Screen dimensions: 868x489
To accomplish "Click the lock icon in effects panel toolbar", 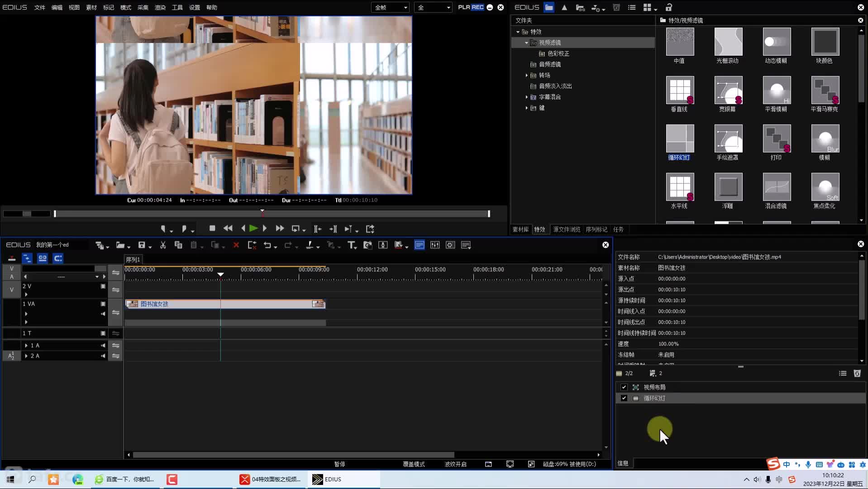I will pos(669,7).
